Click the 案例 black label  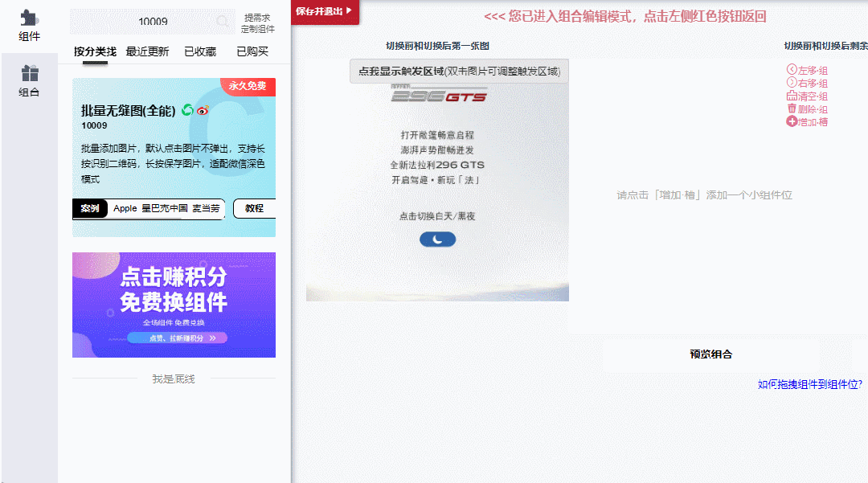(x=90, y=209)
